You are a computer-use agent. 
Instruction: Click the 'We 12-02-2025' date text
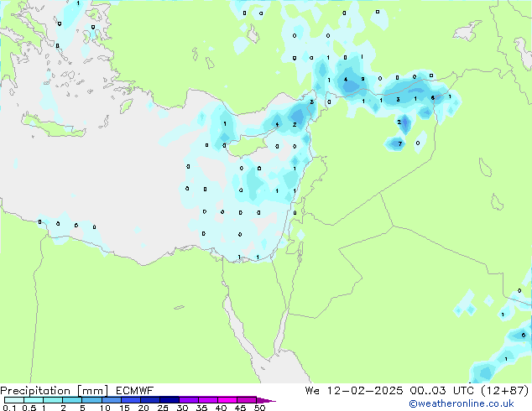click(354, 391)
